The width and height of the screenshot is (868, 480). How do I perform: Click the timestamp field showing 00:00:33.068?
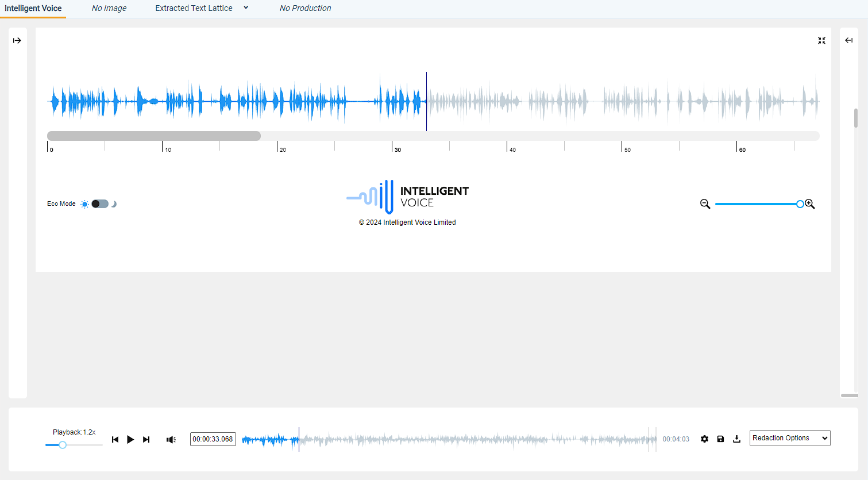click(213, 439)
